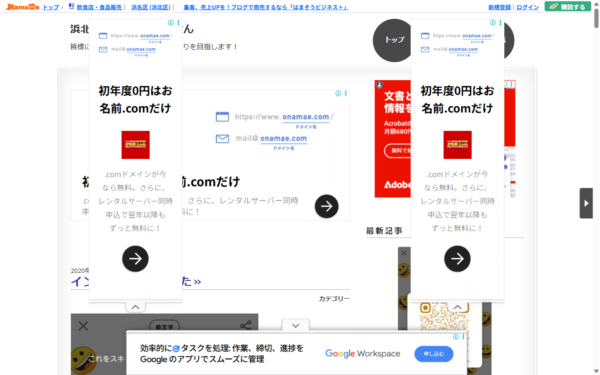Click the info icon on the right tall ad
This screenshot has width=600, height=375.
pyautogui.click(x=493, y=23)
